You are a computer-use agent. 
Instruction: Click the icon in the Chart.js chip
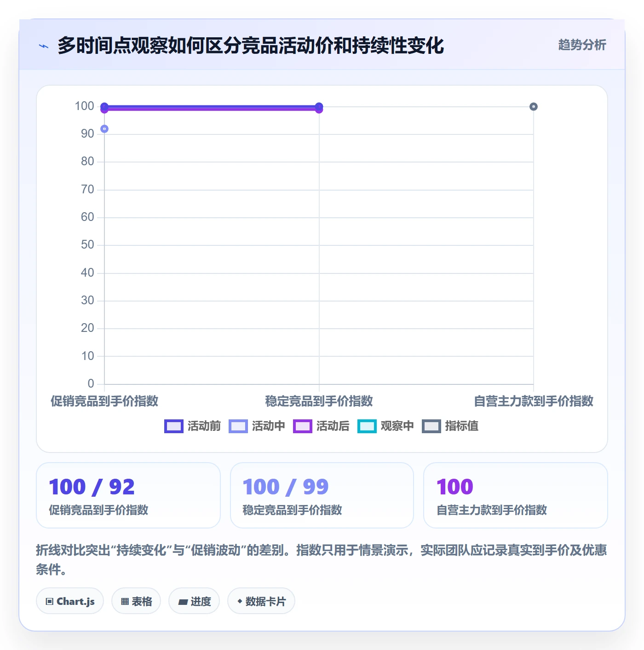(50, 602)
